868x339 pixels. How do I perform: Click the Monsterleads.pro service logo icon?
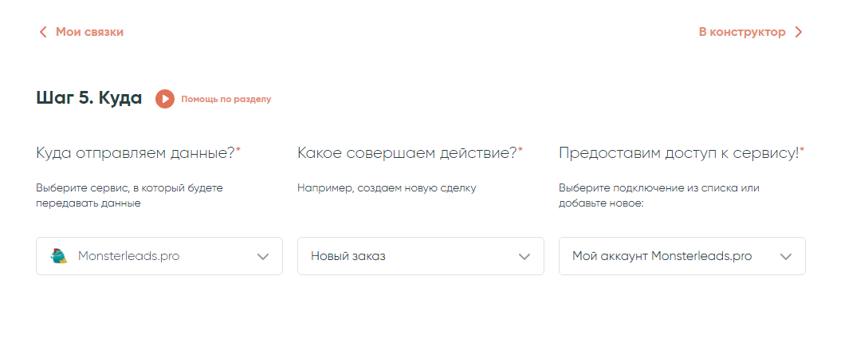(59, 256)
